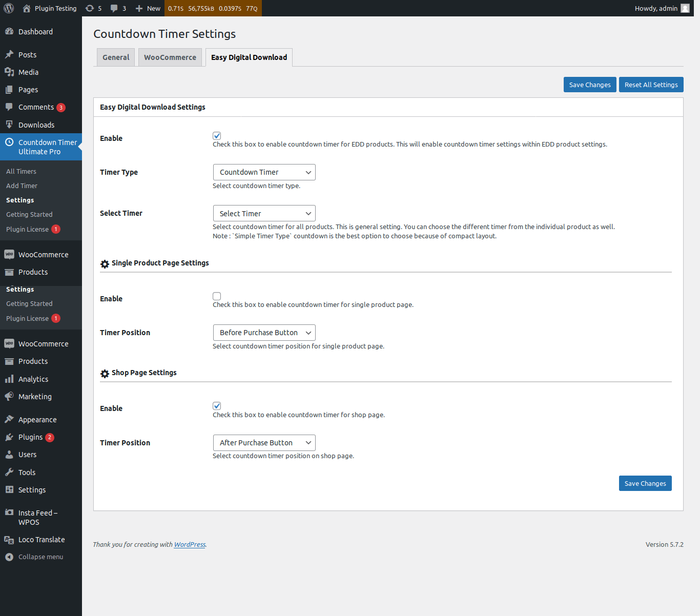Click the Appearance brush icon
The height and width of the screenshot is (616, 700).
[x=9, y=419]
